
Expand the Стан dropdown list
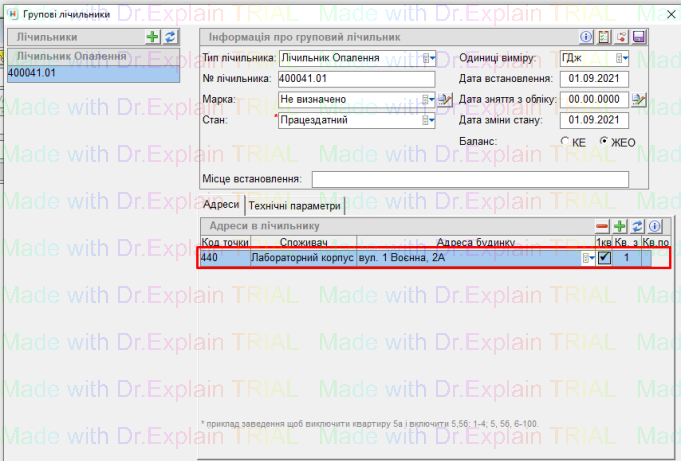click(x=430, y=121)
